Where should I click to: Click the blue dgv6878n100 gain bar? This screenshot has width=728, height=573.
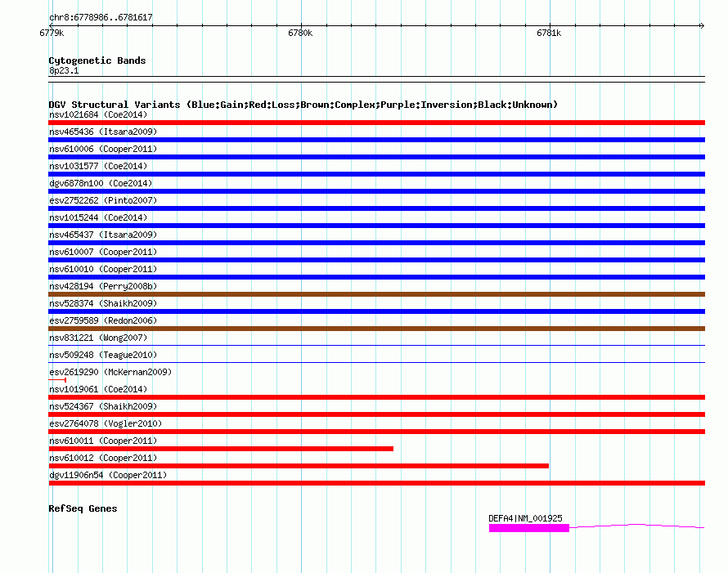coord(376,191)
